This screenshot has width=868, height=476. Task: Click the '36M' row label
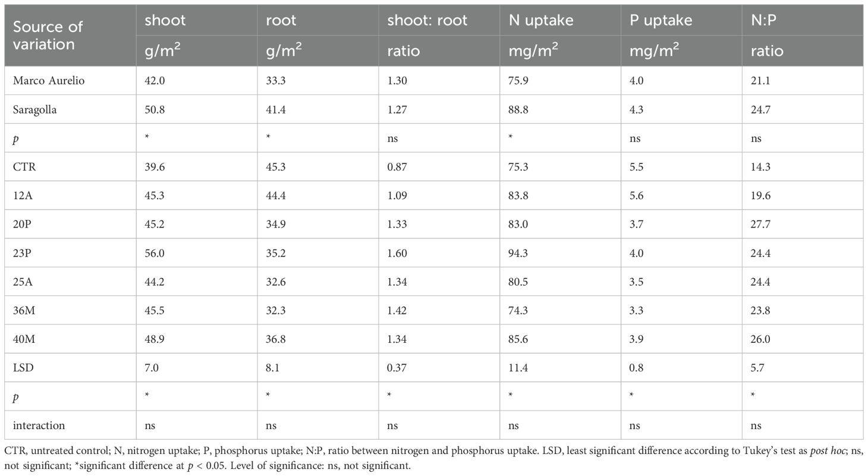click(x=24, y=310)
